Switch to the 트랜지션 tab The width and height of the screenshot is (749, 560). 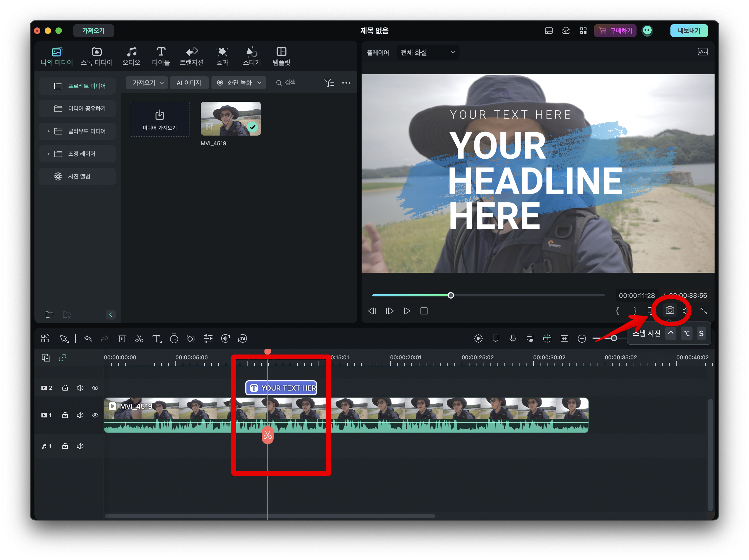[x=191, y=56]
